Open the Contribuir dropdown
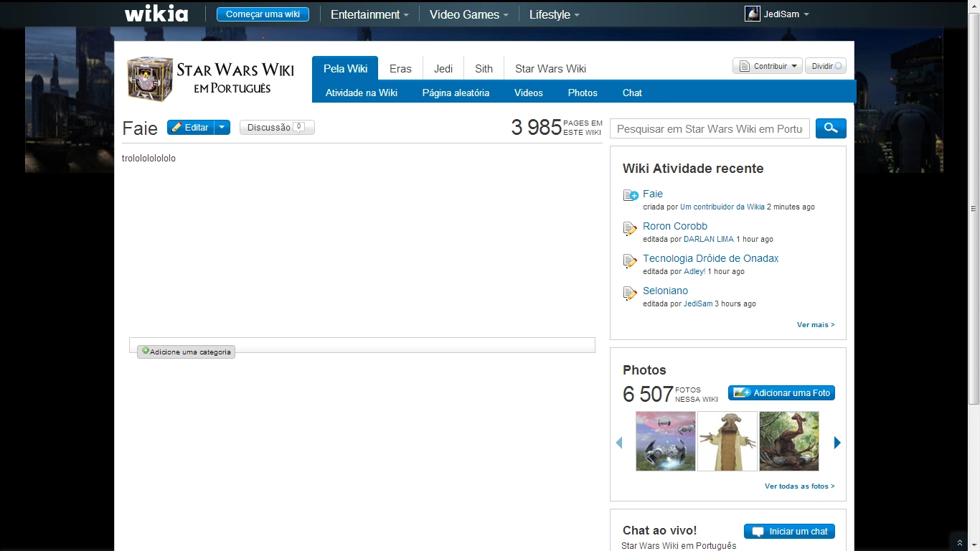Image resolution: width=980 pixels, height=551 pixels. pyautogui.click(x=767, y=66)
